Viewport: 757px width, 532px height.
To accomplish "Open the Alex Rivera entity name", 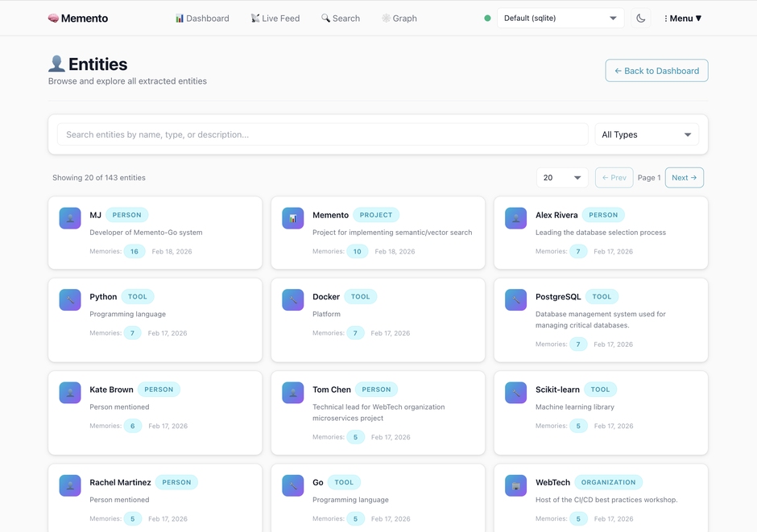I will click(556, 215).
